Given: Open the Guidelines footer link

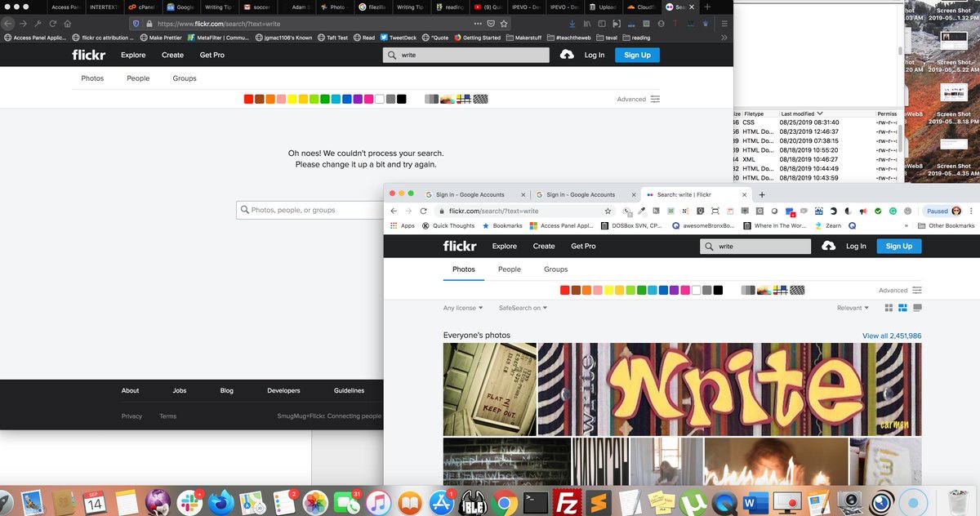Looking at the screenshot, I should tap(349, 390).
